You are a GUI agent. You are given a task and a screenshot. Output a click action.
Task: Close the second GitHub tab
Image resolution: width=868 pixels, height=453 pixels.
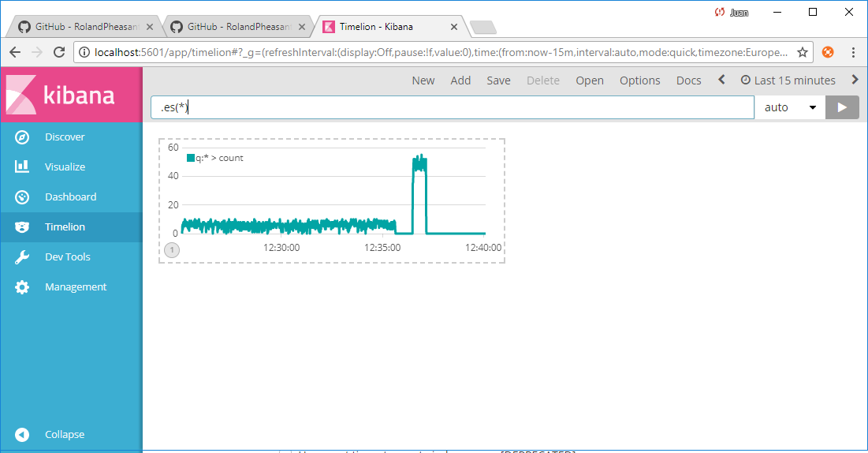[302, 27]
